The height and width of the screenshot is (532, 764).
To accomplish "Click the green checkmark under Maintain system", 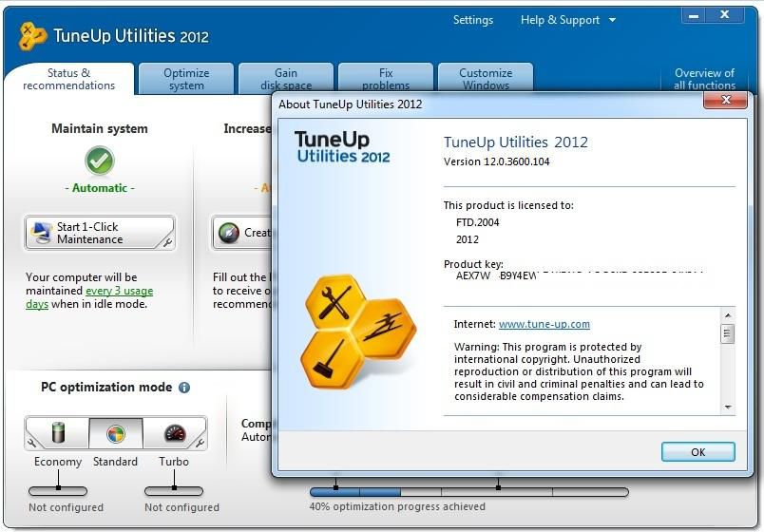I will pyautogui.click(x=100, y=161).
